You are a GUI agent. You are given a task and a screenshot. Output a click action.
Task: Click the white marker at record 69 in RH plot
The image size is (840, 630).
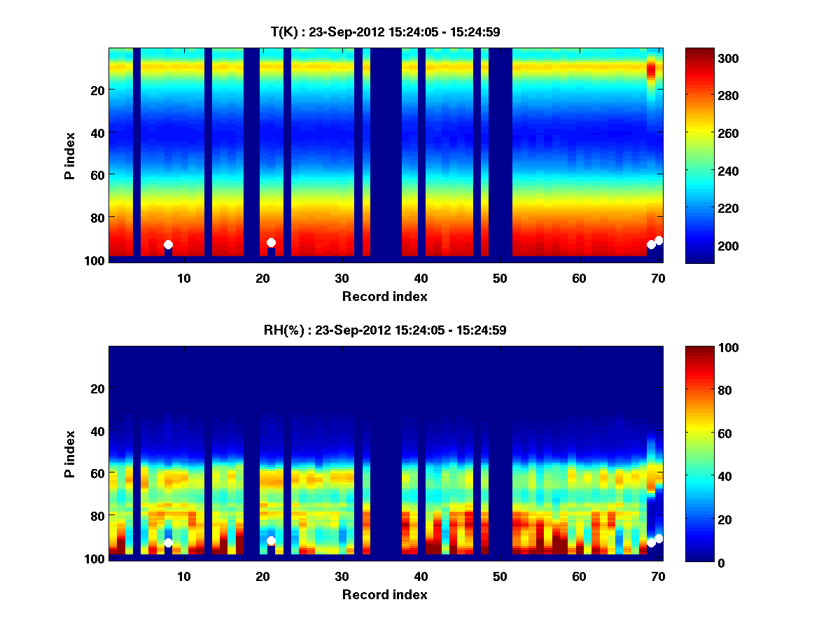pos(651,543)
